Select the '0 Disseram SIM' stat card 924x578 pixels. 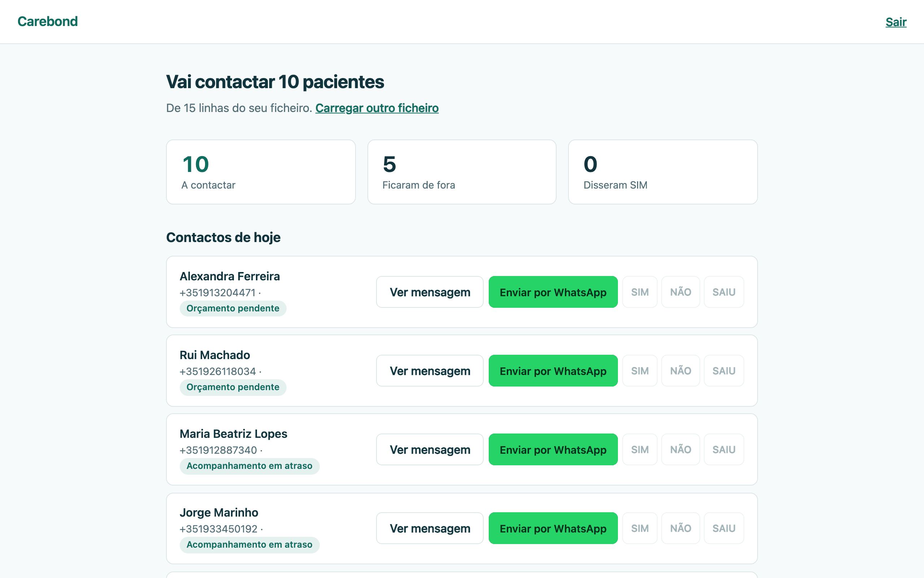pyautogui.click(x=663, y=172)
